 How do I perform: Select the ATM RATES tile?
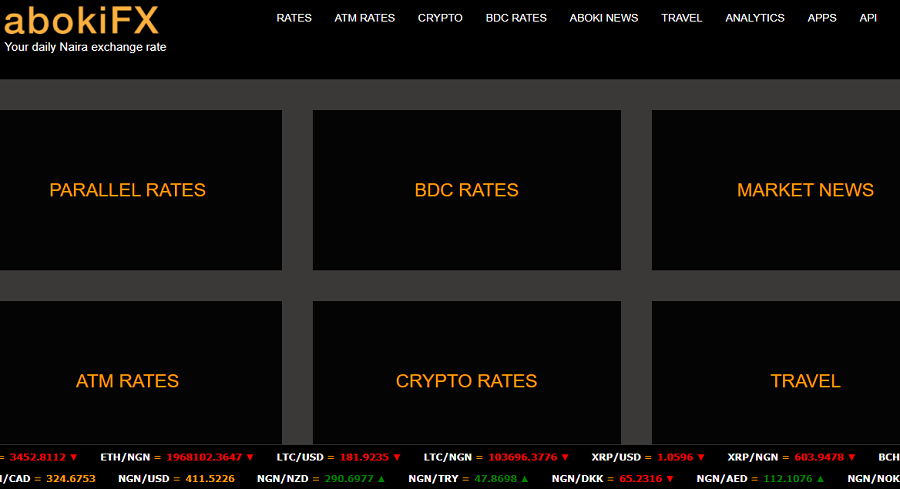point(128,381)
